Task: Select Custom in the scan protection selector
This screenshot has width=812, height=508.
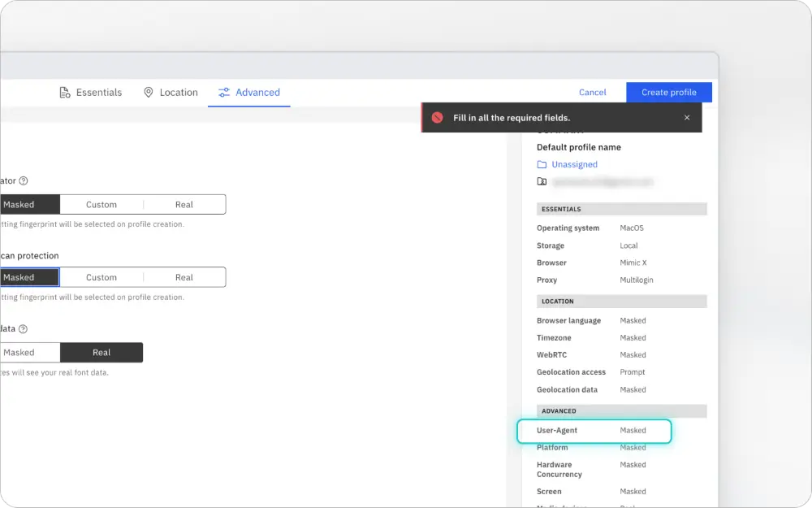Action: point(101,277)
